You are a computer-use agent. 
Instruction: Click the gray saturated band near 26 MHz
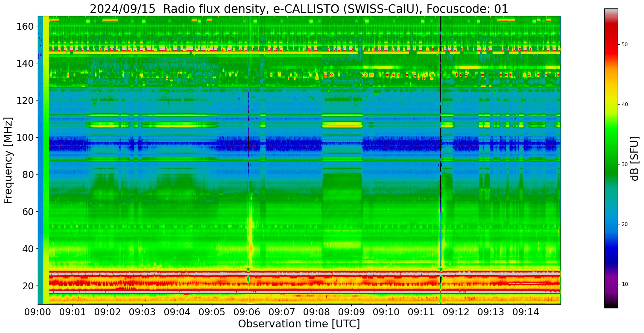click(x=305, y=274)
